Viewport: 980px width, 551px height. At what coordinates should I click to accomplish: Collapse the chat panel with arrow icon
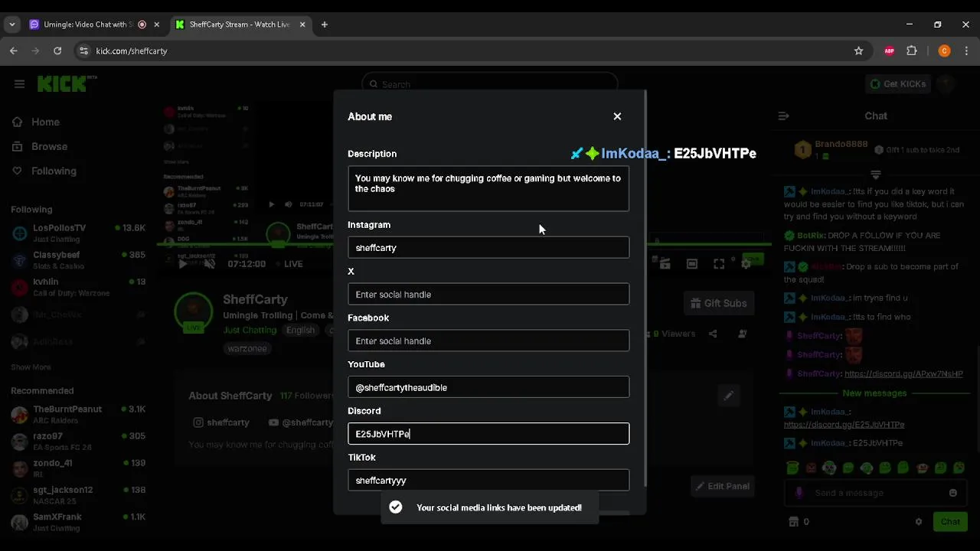(783, 116)
